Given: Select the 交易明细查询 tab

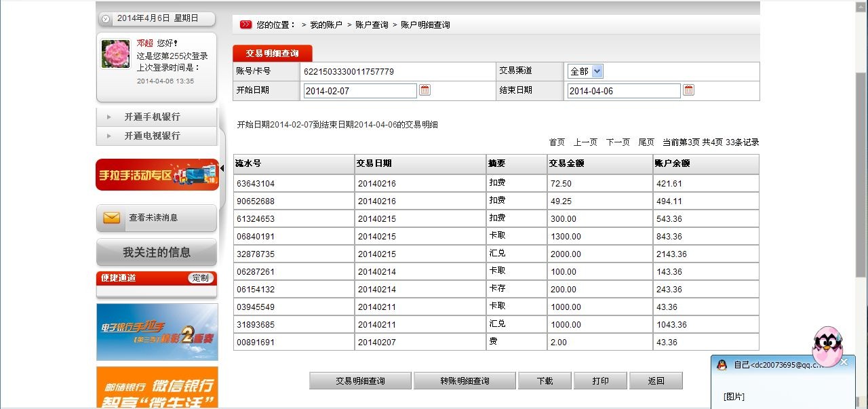Looking at the screenshot, I should (x=272, y=54).
